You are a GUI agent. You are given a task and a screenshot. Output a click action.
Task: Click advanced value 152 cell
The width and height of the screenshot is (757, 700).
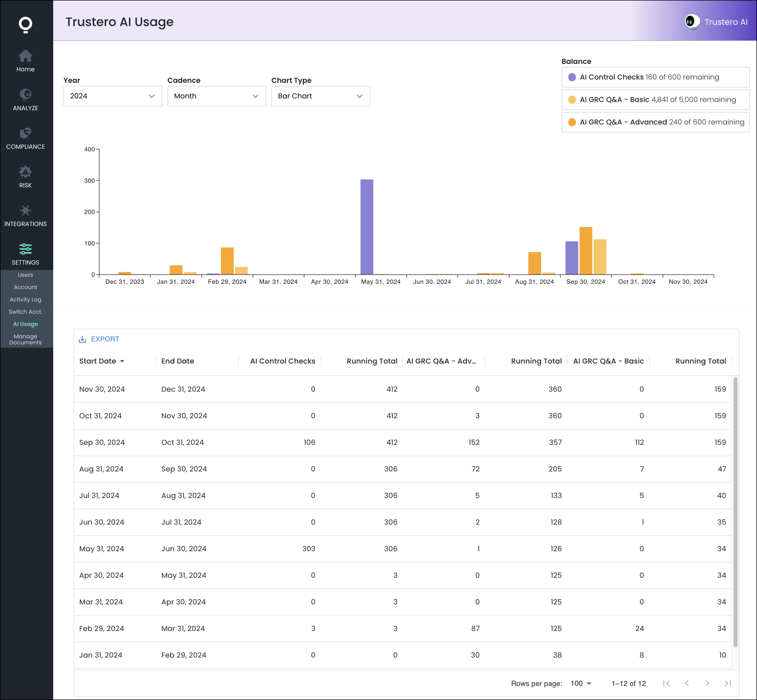[474, 442]
